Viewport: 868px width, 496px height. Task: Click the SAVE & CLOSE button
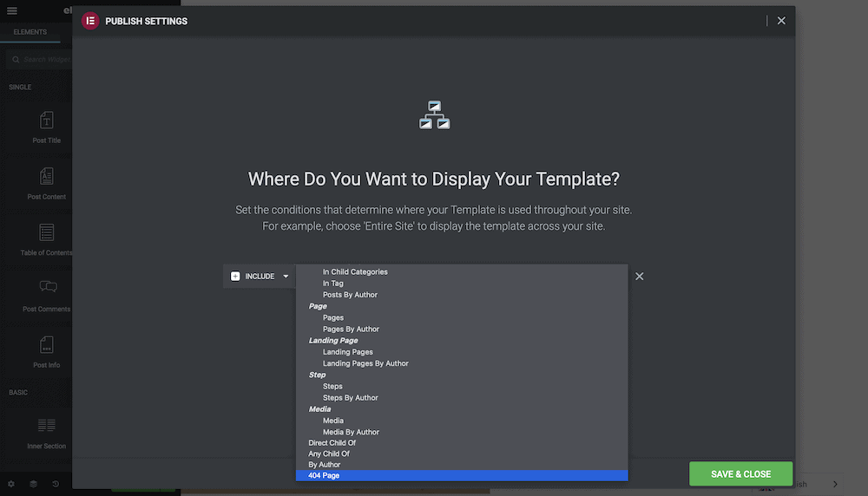(740, 473)
